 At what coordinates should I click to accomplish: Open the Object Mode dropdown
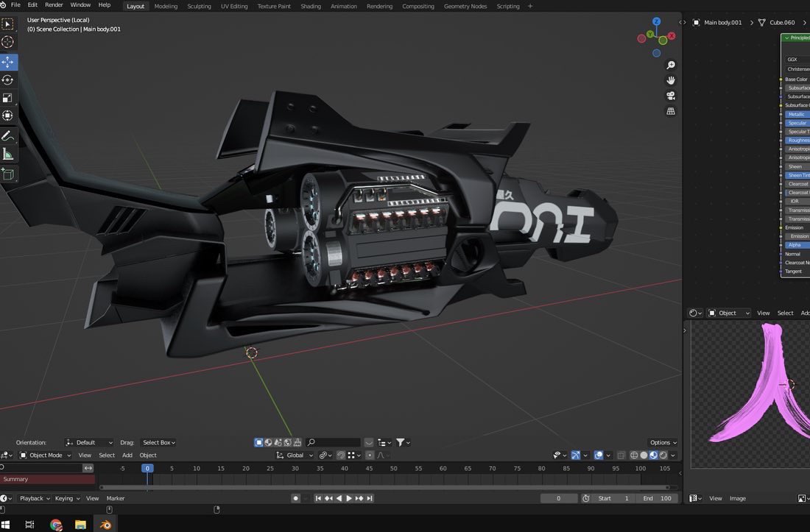tap(45, 455)
